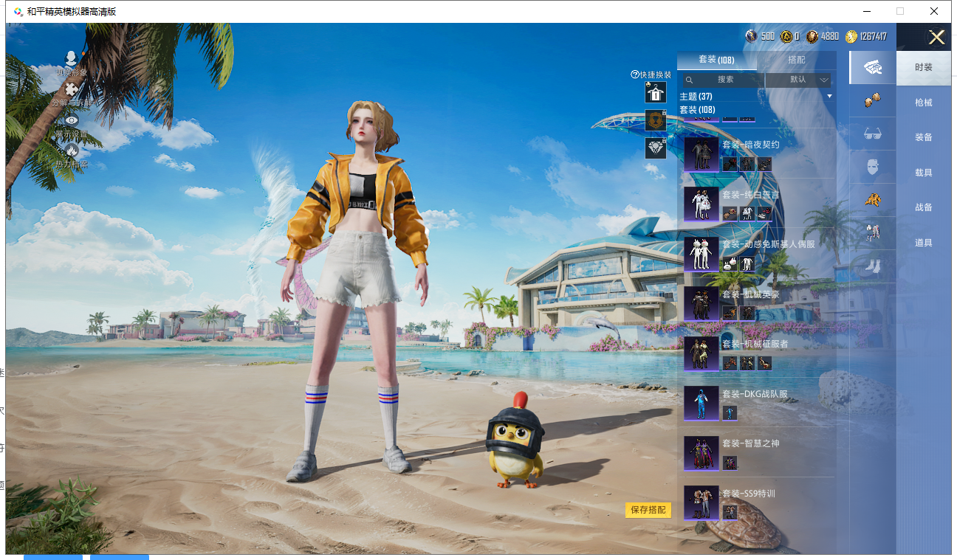The width and height of the screenshot is (957, 560).
Task: Click the gold triangle currency icon showing 0
Action: [x=786, y=36]
